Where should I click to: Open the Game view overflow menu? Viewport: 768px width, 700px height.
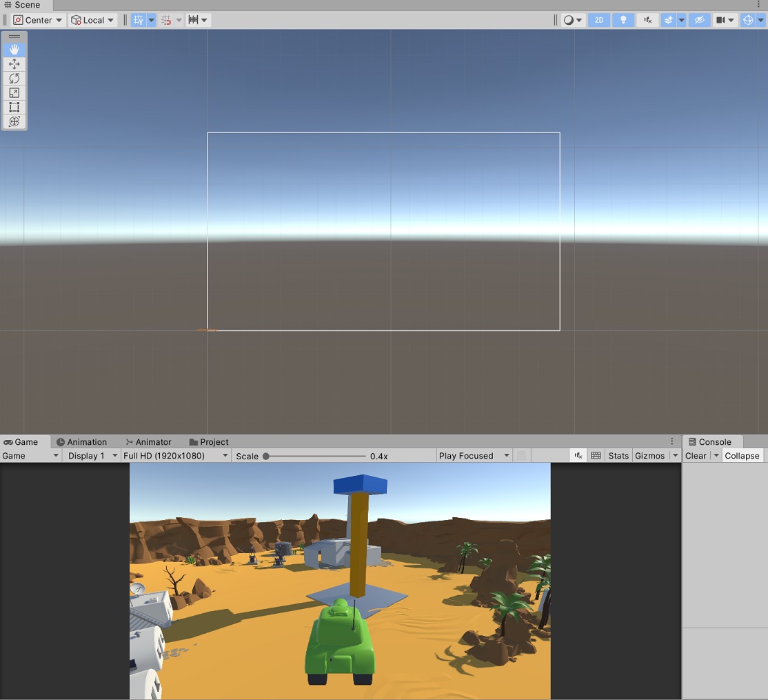(x=672, y=441)
